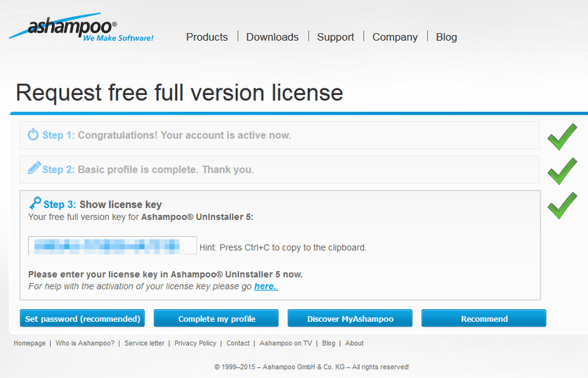The width and height of the screenshot is (588, 378).
Task: Select the blurred license key field
Action: [112, 245]
